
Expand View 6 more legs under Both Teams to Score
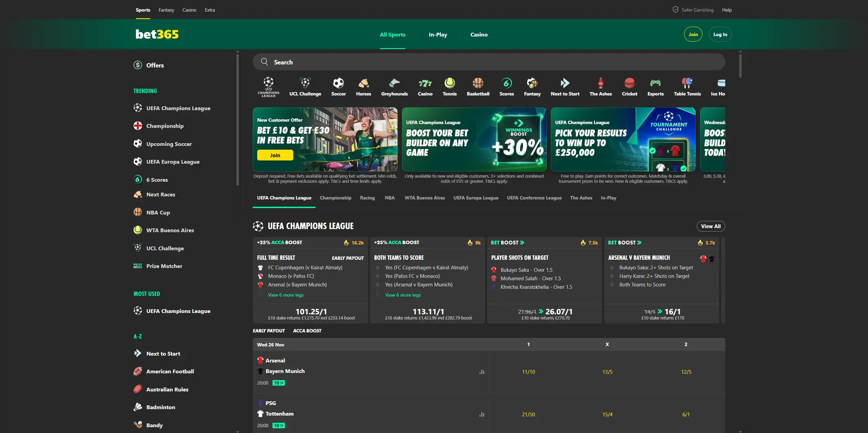[403, 295]
